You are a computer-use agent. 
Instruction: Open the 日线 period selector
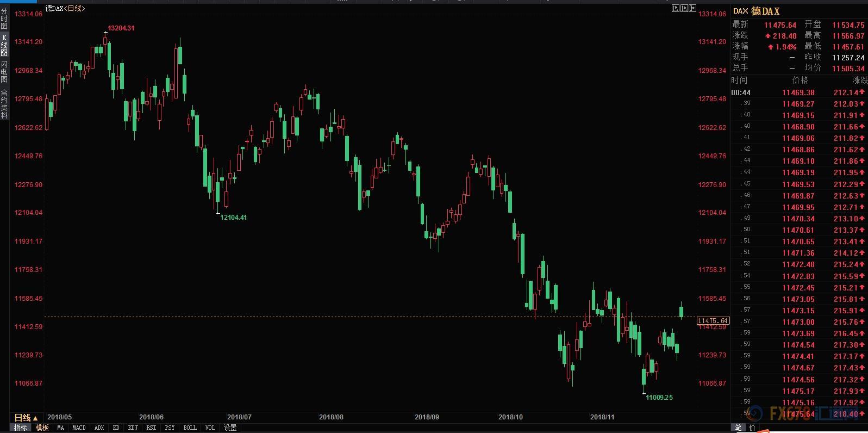coord(26,418)
